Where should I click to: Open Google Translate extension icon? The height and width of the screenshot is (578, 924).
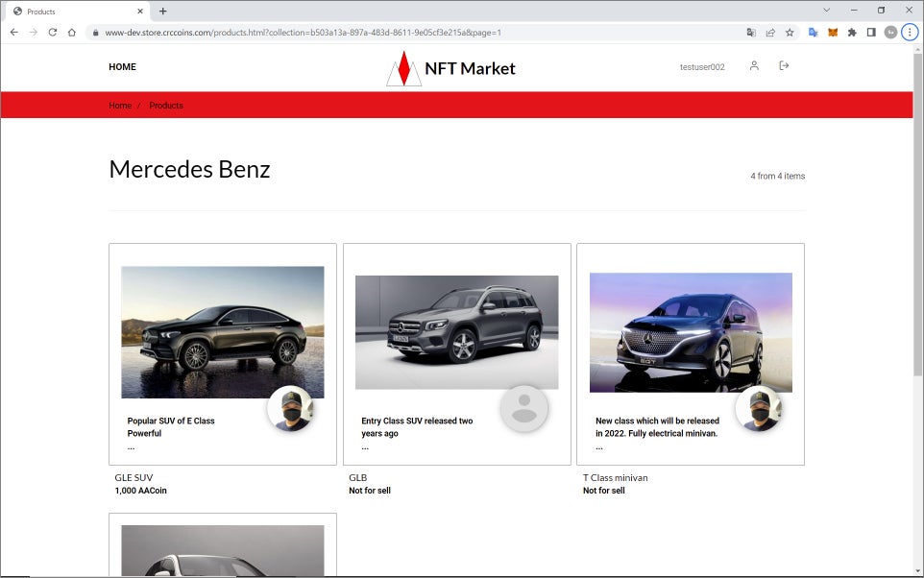(814, 33)
